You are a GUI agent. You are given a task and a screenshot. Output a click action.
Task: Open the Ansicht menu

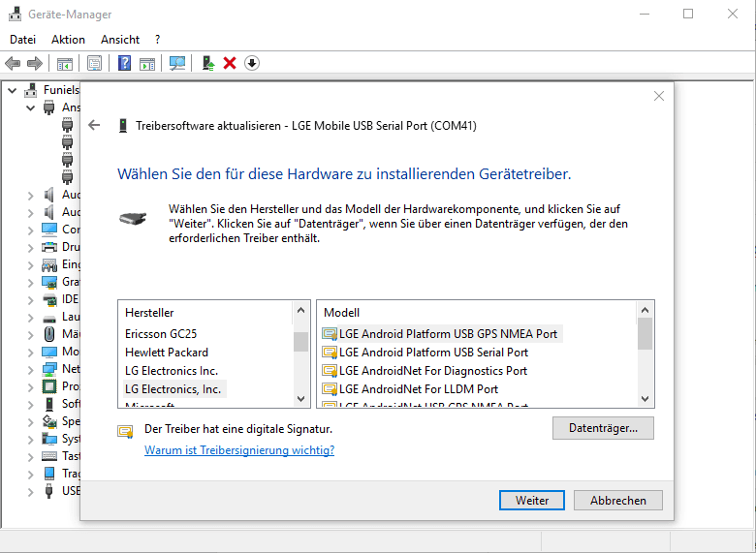pos(120,40)
